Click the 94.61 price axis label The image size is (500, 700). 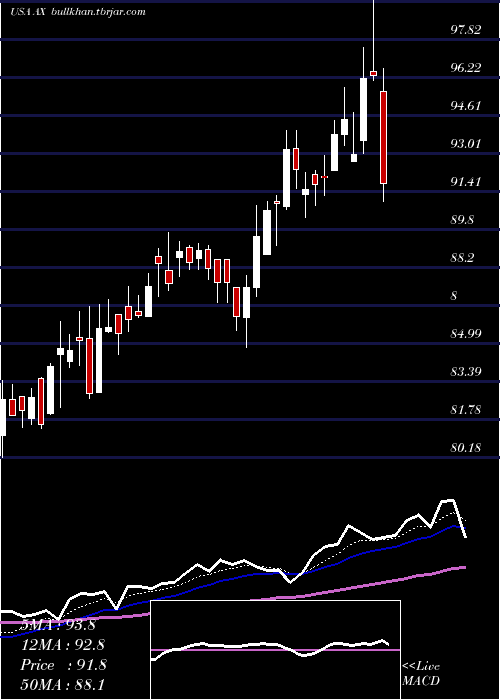point(466,106)
